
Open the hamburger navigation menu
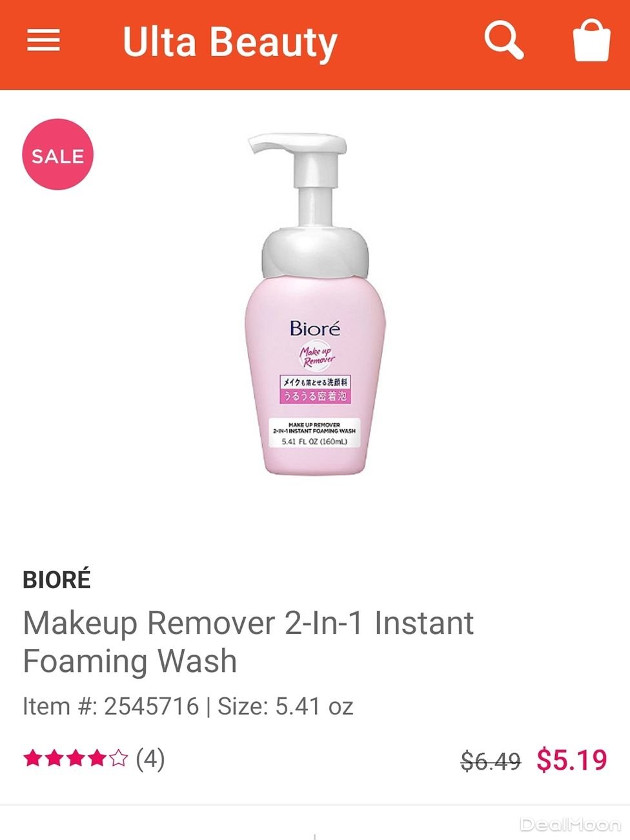(x=43, y=41)
